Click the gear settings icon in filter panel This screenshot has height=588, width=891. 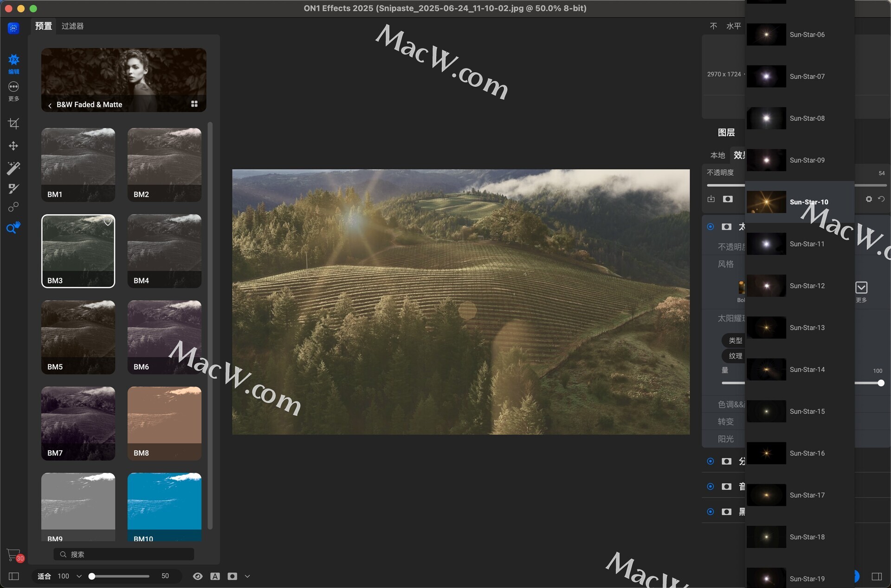869,199
